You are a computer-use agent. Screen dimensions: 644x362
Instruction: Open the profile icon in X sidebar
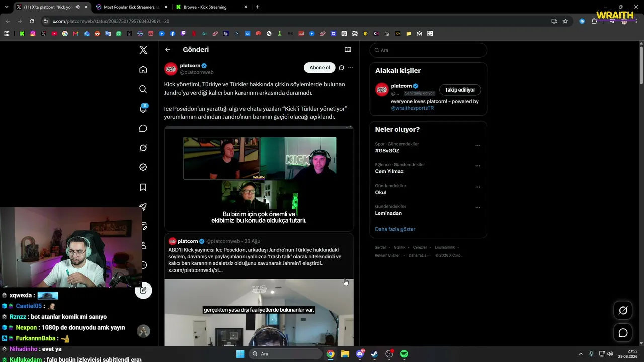point(143,245)
